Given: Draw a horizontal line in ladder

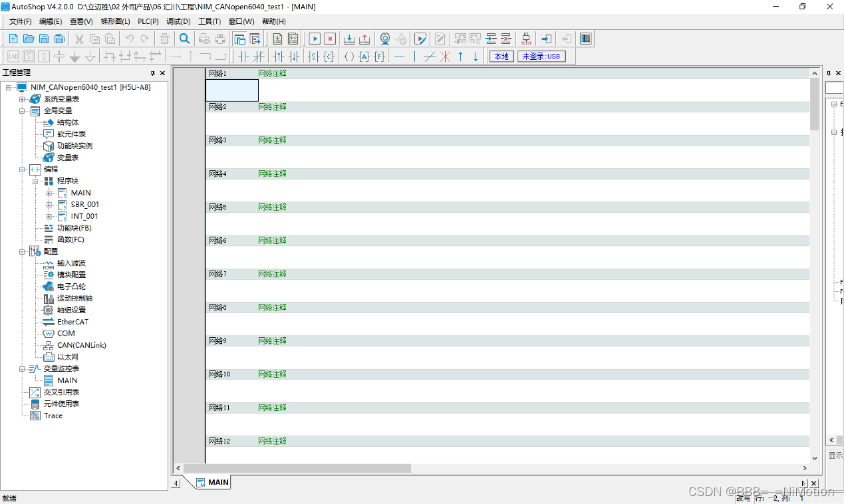Looking at the screenshot, I should pyautogui.click(x=399, y=57).
